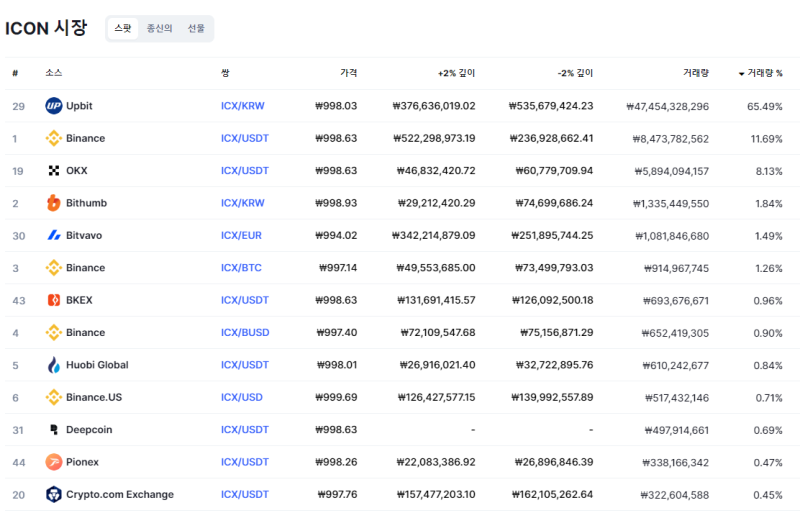Click the Deepcoin exchange logo icon
The image size is (800, 513).
pos(54,430)
